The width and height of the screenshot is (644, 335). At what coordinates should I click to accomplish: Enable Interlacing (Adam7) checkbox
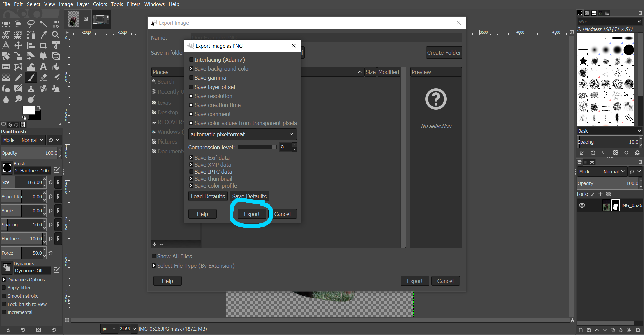tap(191, 60)
